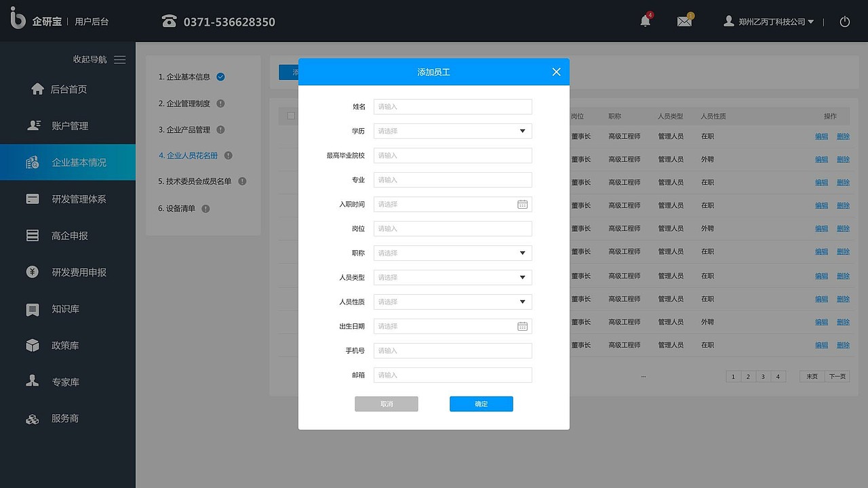The height and width of the screenshot is (488, 868).
Task: Click the 邮箱 input field
Action: (452, 375)
